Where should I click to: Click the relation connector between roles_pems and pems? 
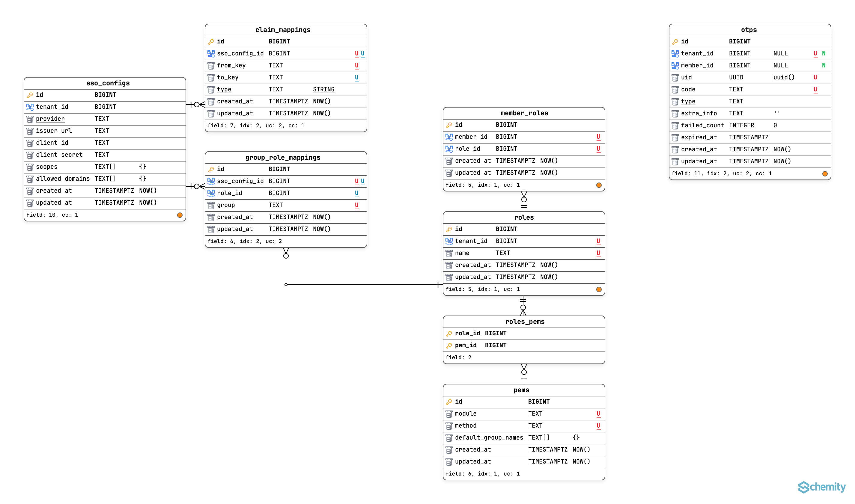point(524,374)
